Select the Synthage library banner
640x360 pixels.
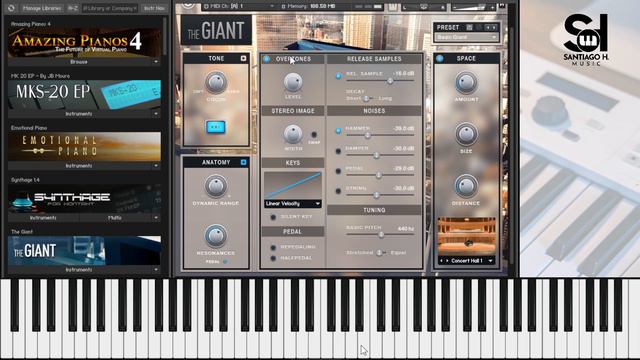click(x=84, y=198)
